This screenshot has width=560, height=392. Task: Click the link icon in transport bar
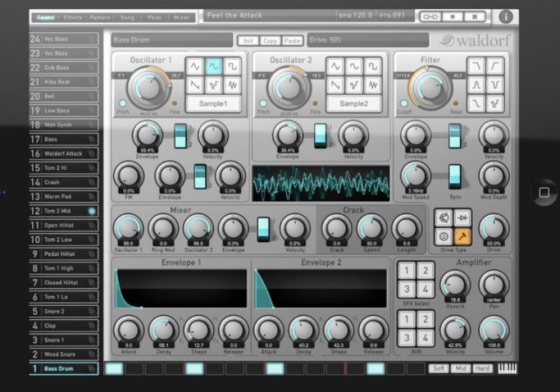(428, 16)
